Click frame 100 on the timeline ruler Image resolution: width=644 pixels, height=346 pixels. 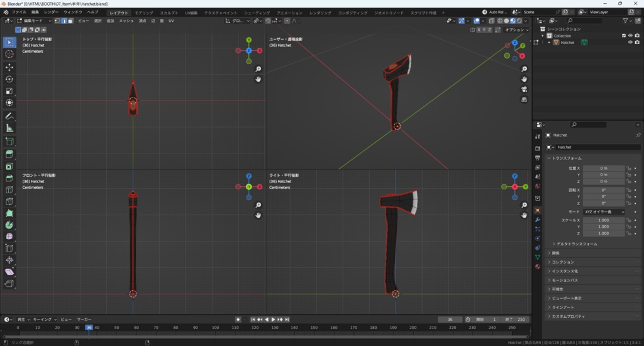[x=215, y=328]
